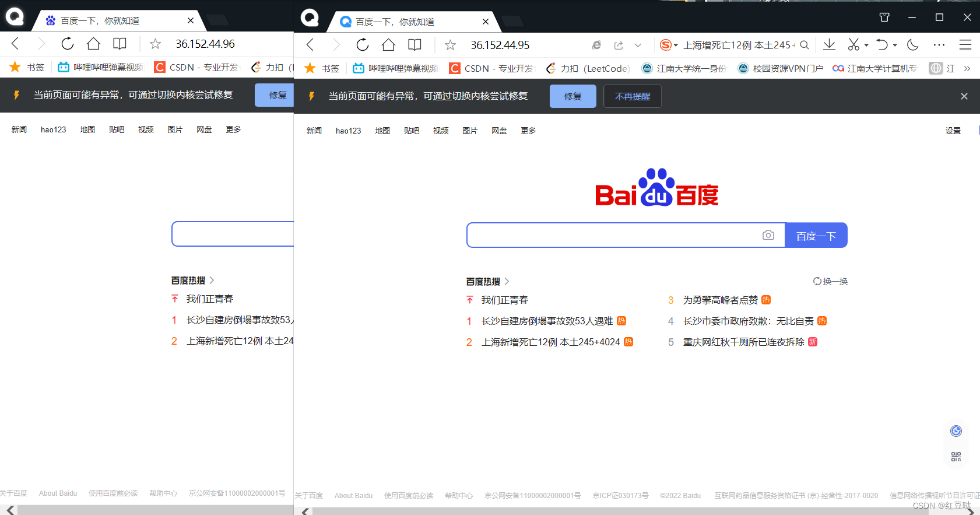Reload the page in right browser window

[363, 45]
